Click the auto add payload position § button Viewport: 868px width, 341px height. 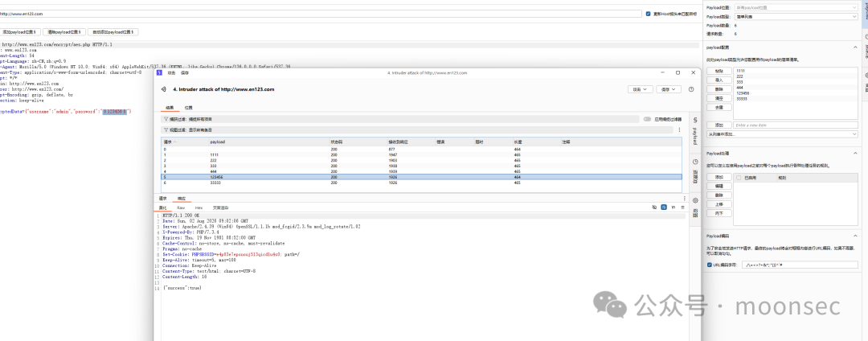click(113, 33)
